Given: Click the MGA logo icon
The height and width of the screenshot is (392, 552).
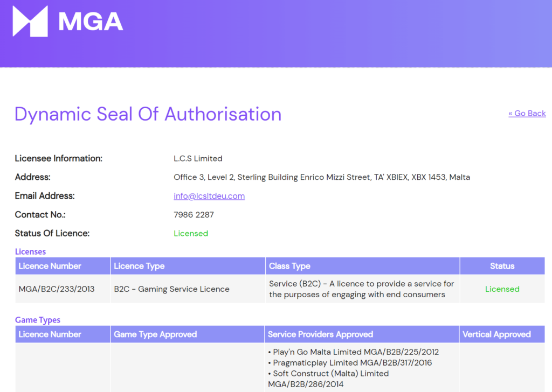Looking at the screenshot, I should pyautogui.click(x=30, y=22).
